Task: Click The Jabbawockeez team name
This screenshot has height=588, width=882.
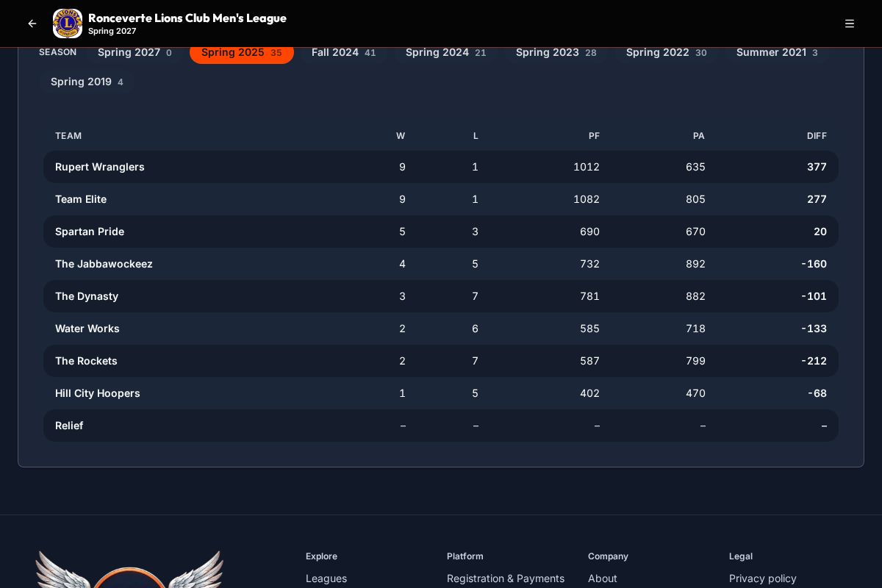Action: click(x=104, y=264)
